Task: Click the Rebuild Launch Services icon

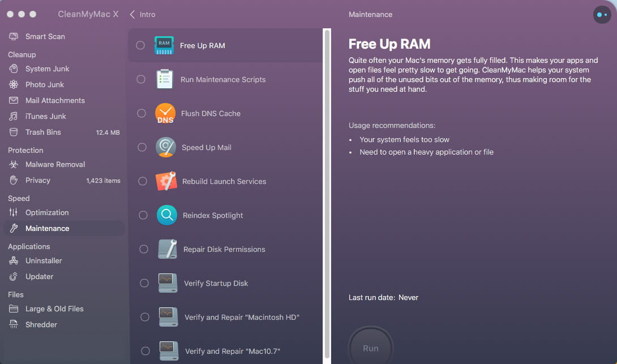Action: 166,181
